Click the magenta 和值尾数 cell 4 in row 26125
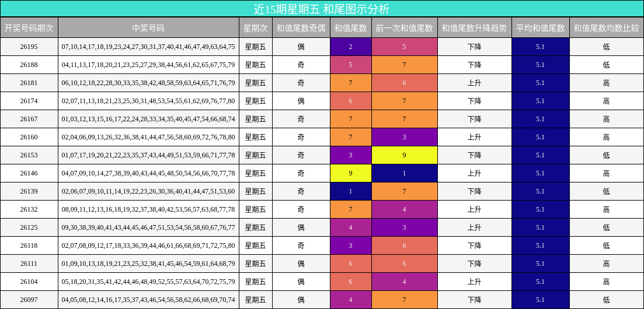644x309 pixels. 351,227
